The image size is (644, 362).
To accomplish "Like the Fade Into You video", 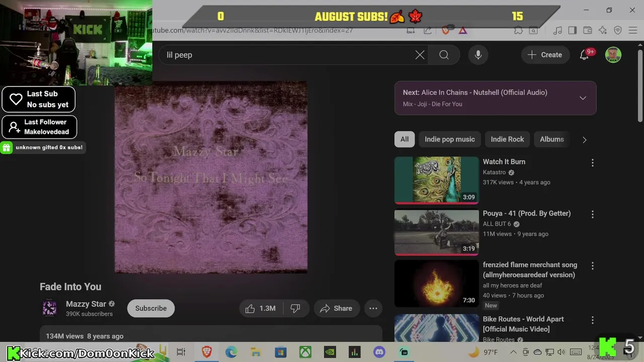I will (x=260, y=308).
